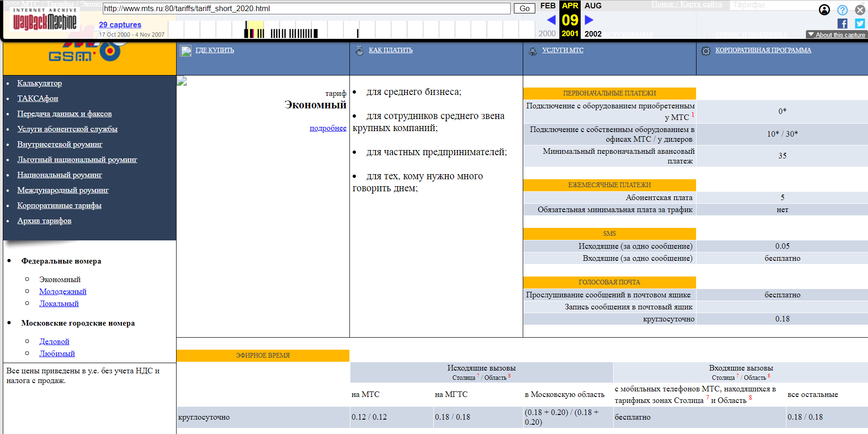Click the 'круглосуточно' airtime row label
The image size is (868, 434).
click(204, 417)
